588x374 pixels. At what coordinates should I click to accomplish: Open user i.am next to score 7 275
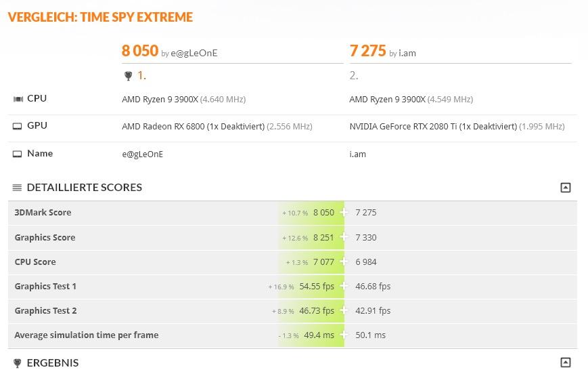click(407, 53)
